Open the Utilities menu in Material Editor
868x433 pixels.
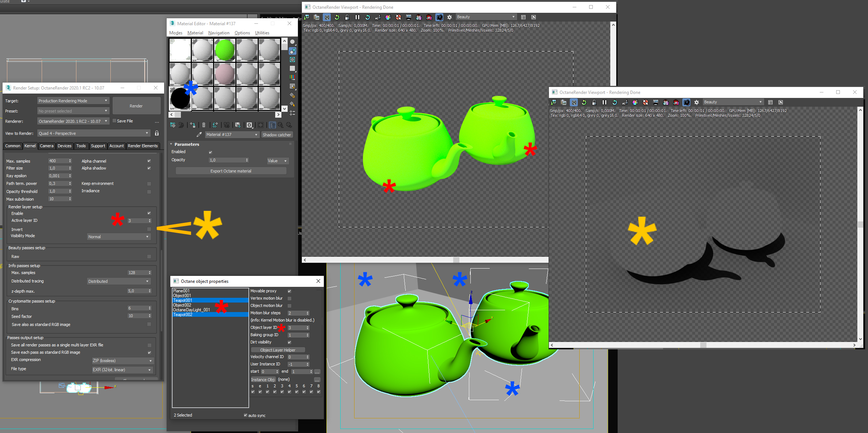coord(262,33)
